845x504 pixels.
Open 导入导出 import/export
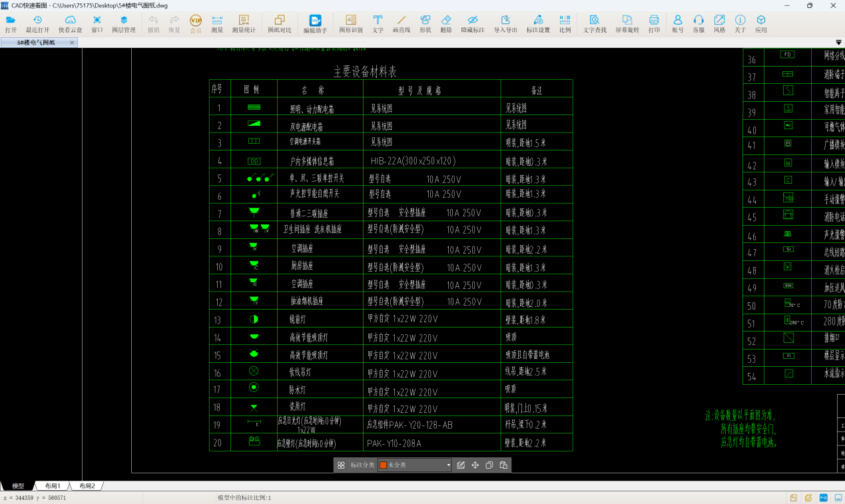505,24
